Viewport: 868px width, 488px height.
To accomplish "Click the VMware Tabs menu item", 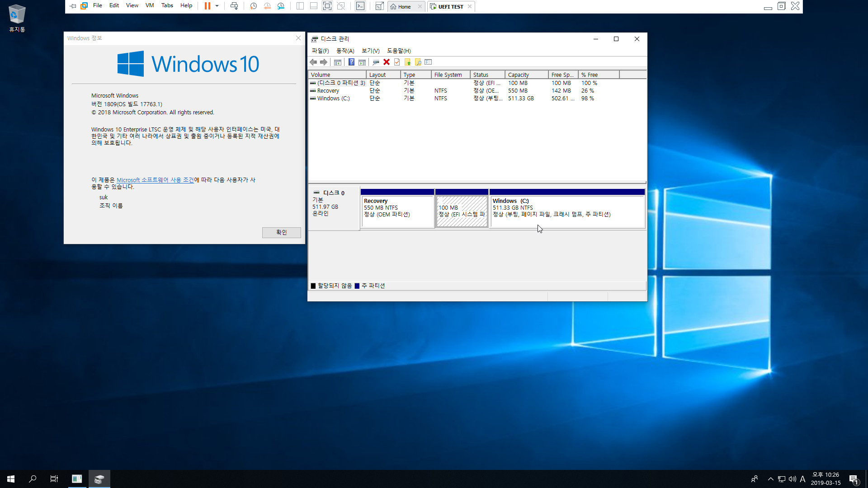I will (168, 6).
